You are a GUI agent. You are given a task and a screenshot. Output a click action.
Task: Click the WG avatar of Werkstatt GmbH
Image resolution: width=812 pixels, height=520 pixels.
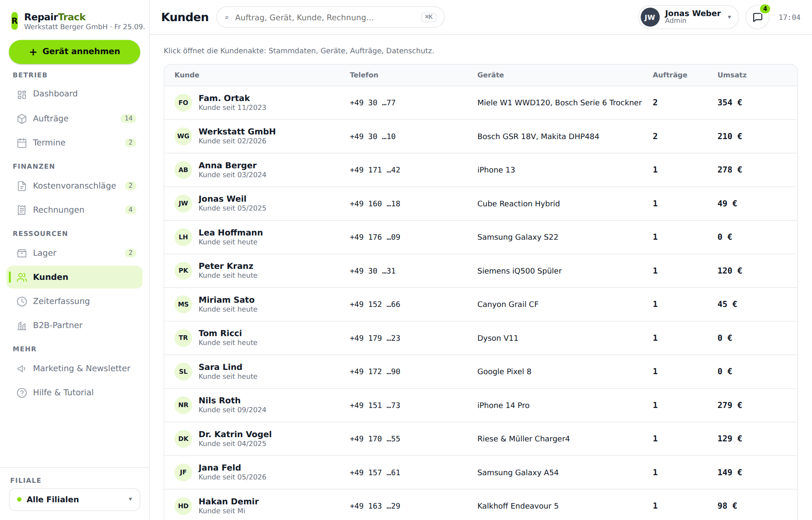point(183,136)
